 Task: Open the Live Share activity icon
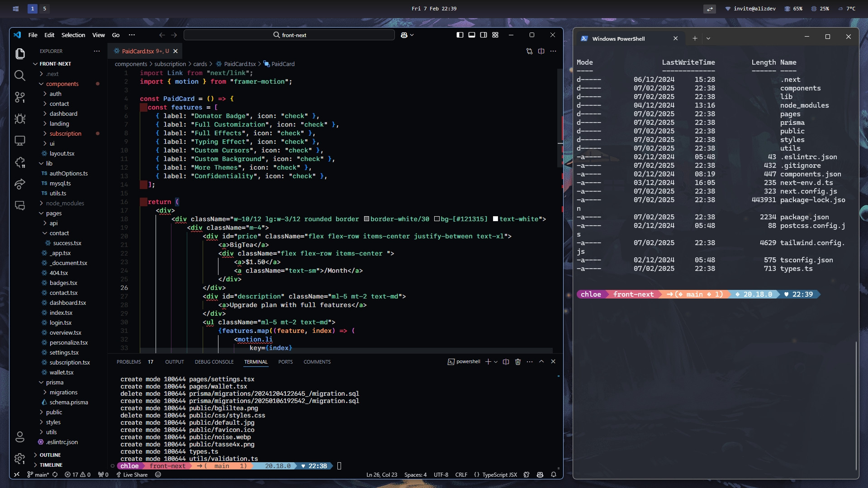pyautogui.click(x=20, y=184)
